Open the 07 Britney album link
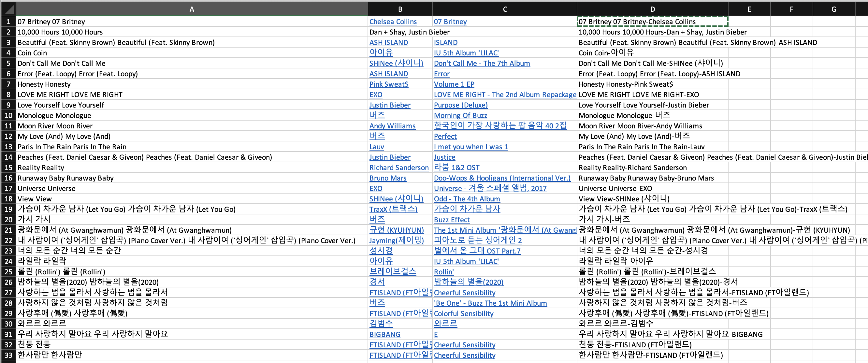868x363 pixels. click(x=450, y=22)
